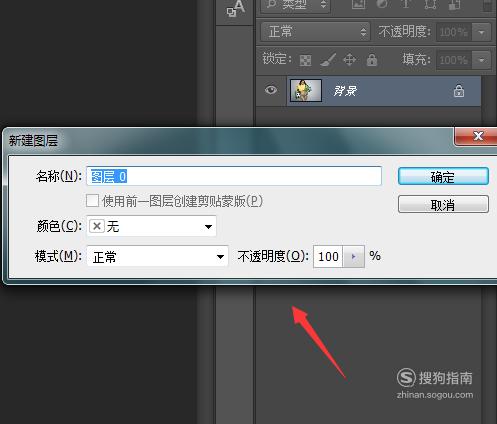This screenshot has width=497, height=424.
Task: Open the Layers panel blend mode 正常 dropdown
Action: 315,32
